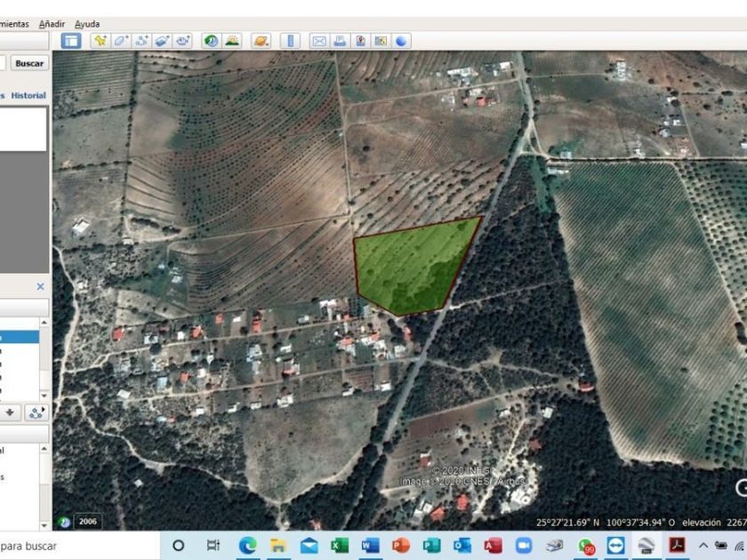Toggle historical imagery clock icon in toolbar
This screenshot has height=560, width=747.
pos(211,41)
